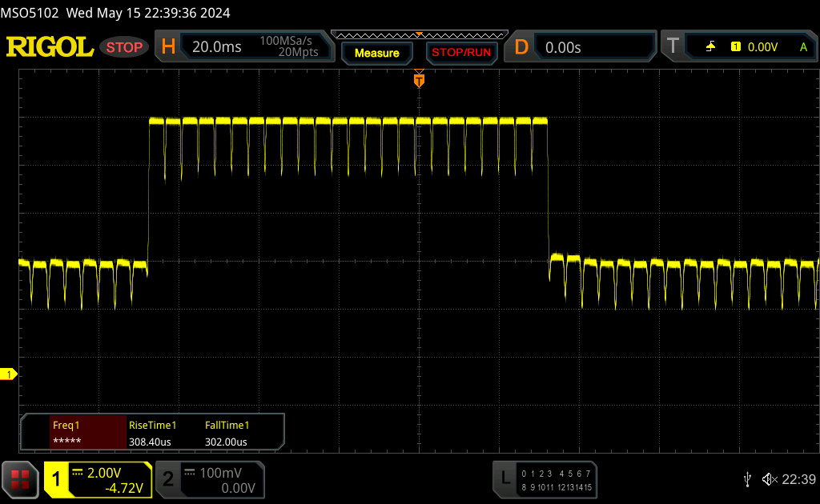Viewport: 820px width, 504px height.
Task: Select the 0.00s horizontal delay value
Action: pos(563,47)
